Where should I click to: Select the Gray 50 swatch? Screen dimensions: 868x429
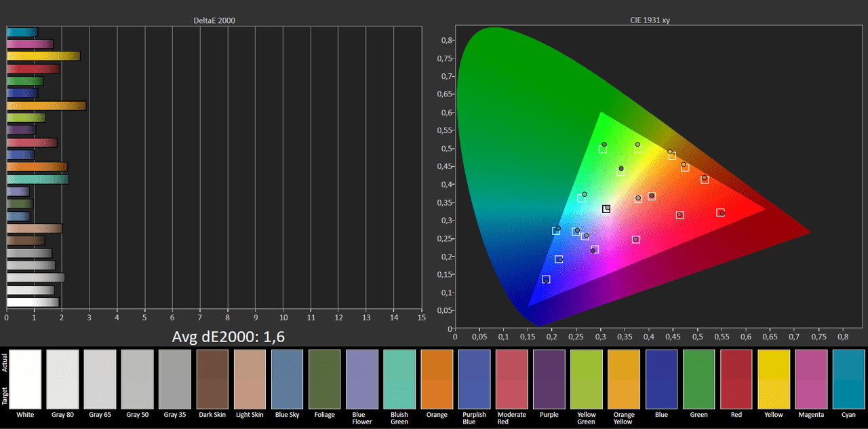(x=138, y=379)
